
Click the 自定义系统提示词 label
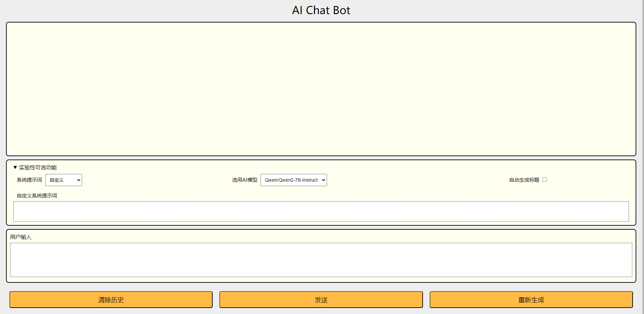(x=37, y=195)
